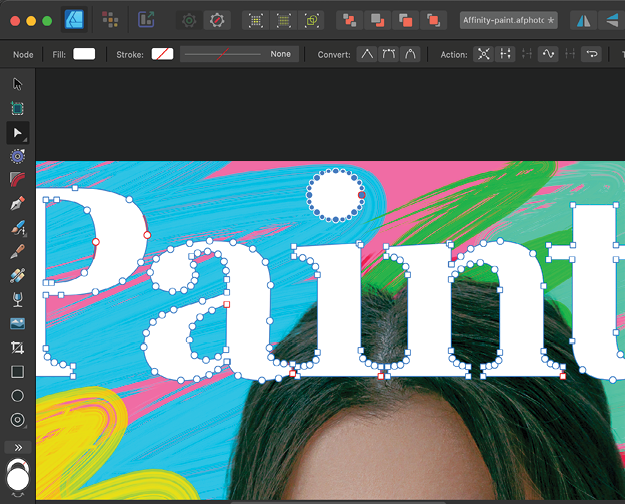Expand the hidden tools chevron

tap(17, 446)
